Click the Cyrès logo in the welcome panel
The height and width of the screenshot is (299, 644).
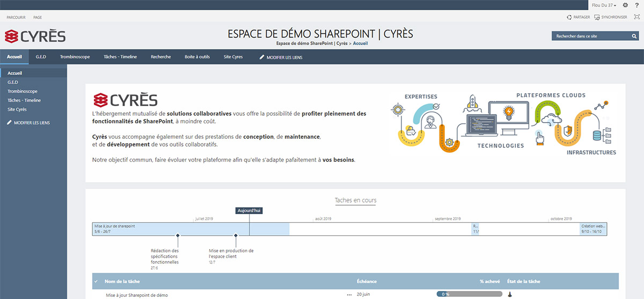tap(125, 100)
